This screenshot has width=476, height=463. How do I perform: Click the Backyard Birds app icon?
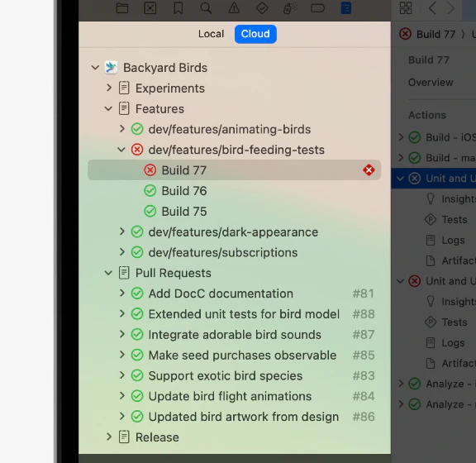point(111,68)
